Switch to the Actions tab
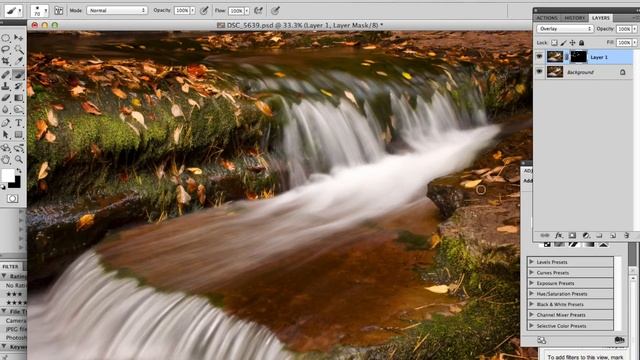Image resolution: width=640 pixels, height=360 pixels. click(547, 18)
